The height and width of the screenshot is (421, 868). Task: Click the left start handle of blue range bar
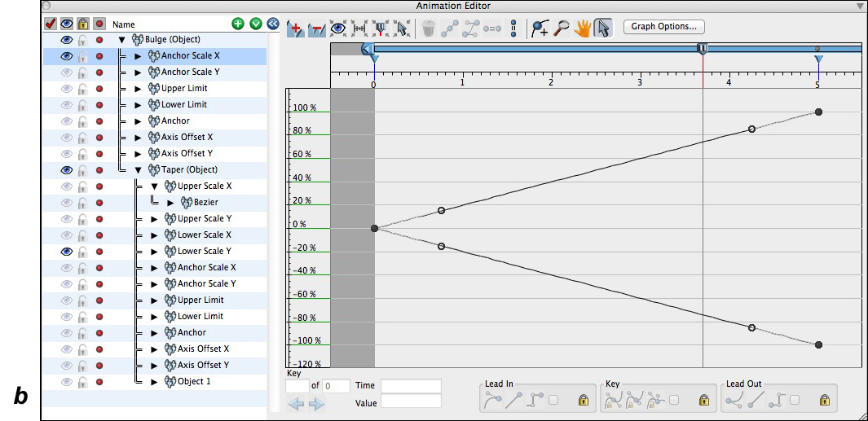367,49
